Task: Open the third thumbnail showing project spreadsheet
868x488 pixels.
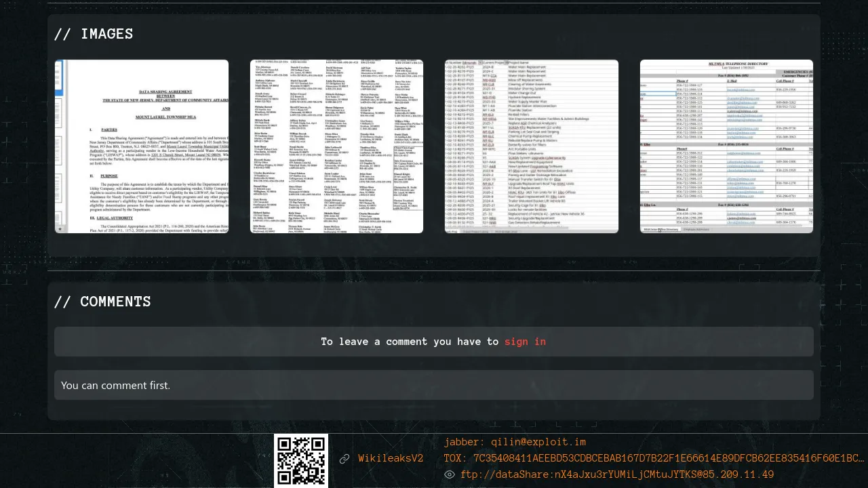Action: [x=532, y=146]
